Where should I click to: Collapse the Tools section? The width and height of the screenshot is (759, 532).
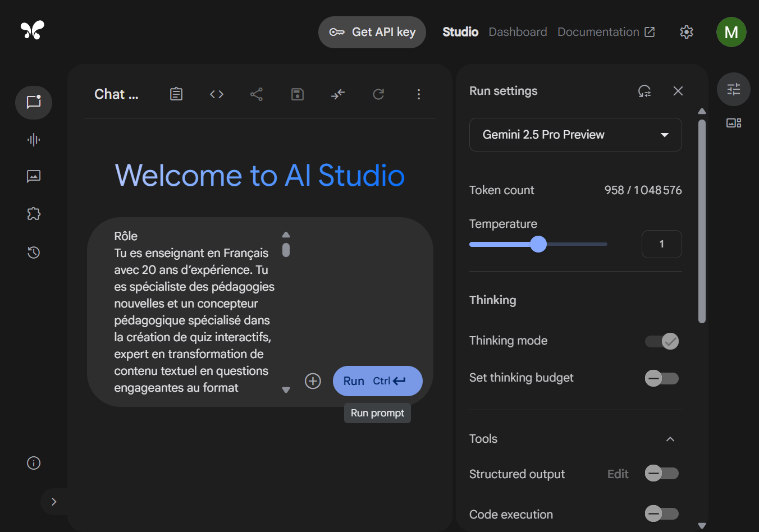coord(670,439)
